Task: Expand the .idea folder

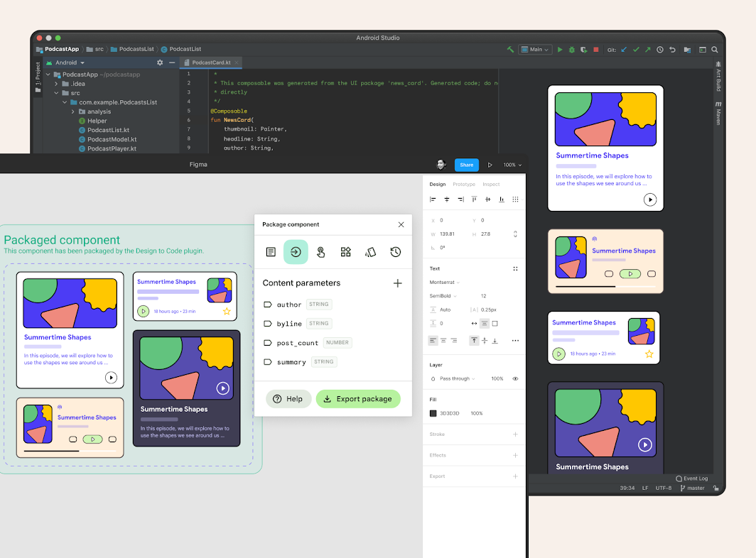Action: 56,83
